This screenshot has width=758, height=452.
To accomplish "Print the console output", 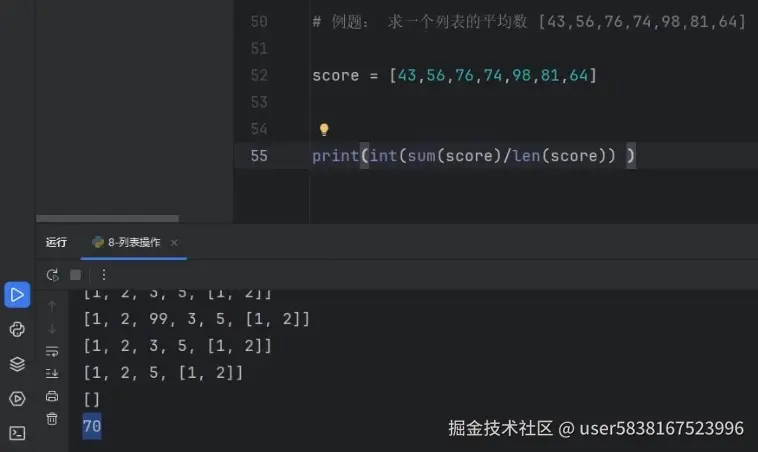I will click(x=52, y=396).
